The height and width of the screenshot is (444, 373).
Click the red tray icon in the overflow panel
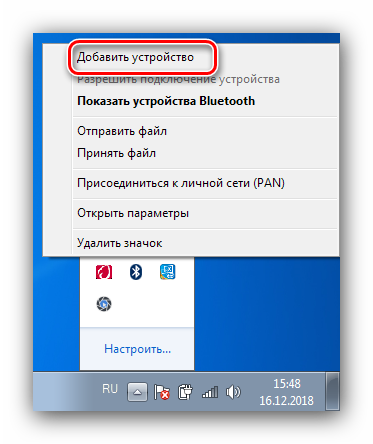coord(104,272)
